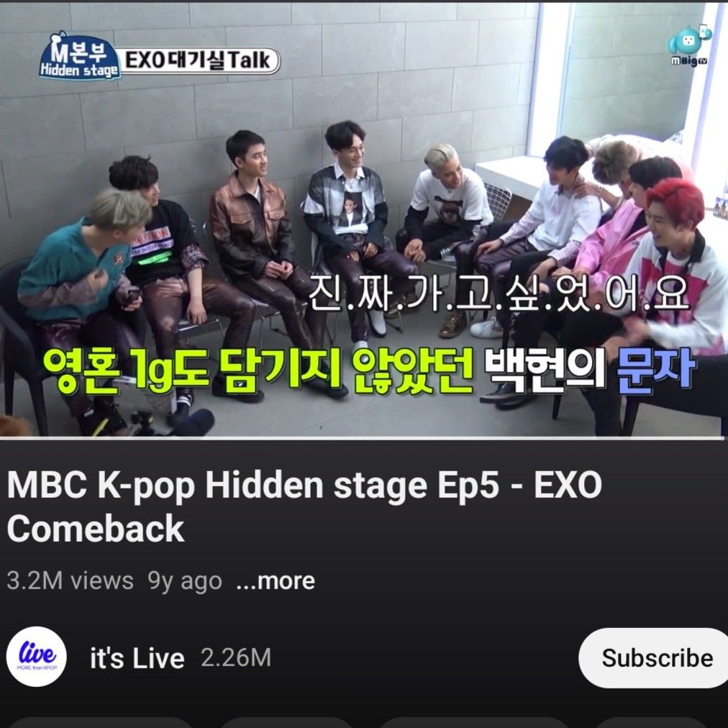Viewport: 728px width, 728px height.
Task: Tap the red-haired member in the video
Action: coord(678,260)
